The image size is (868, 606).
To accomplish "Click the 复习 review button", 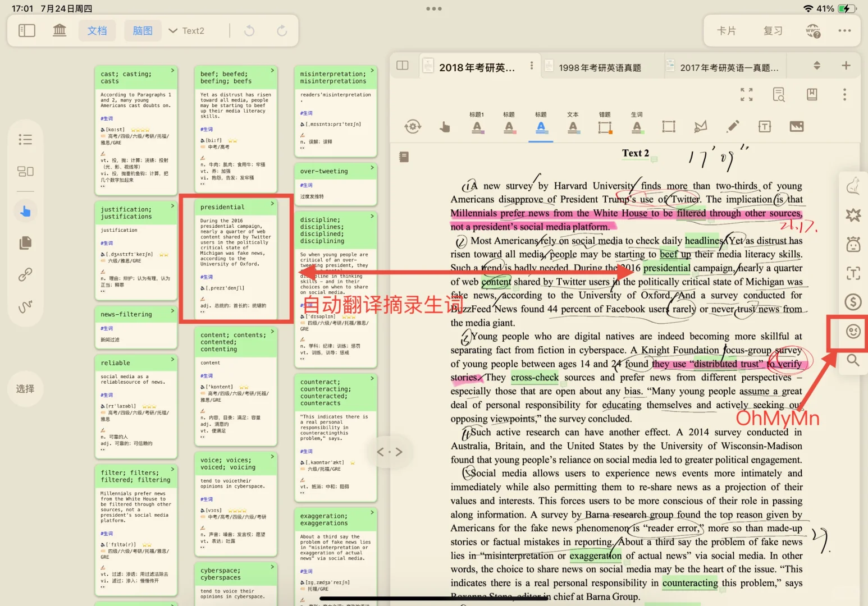I will point(773,31).
